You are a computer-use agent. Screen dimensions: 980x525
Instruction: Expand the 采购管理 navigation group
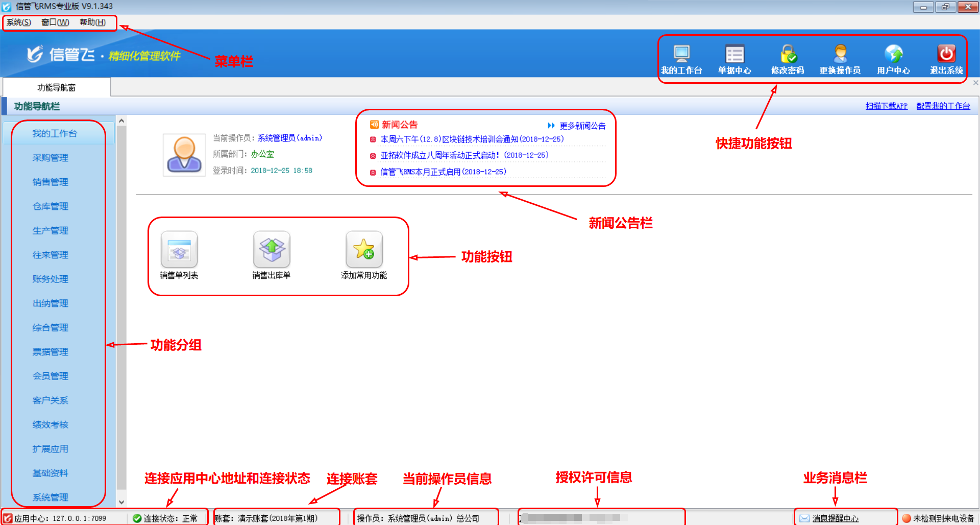pos(51,158)
